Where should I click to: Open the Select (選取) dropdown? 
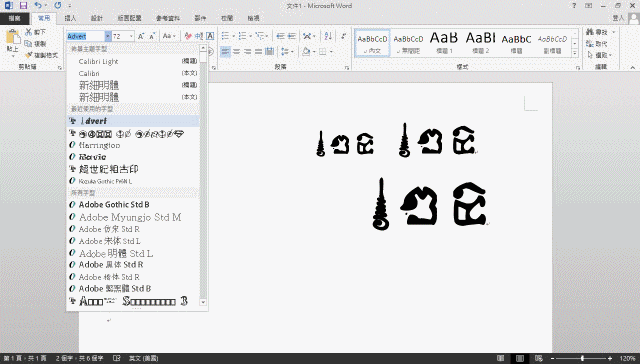[599, 55]
